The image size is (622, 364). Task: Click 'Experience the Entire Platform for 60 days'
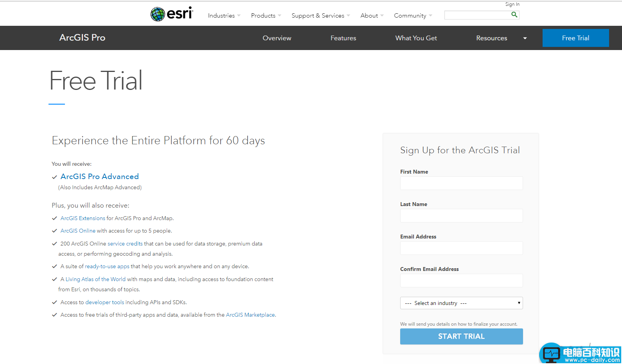tap(158, 140)
